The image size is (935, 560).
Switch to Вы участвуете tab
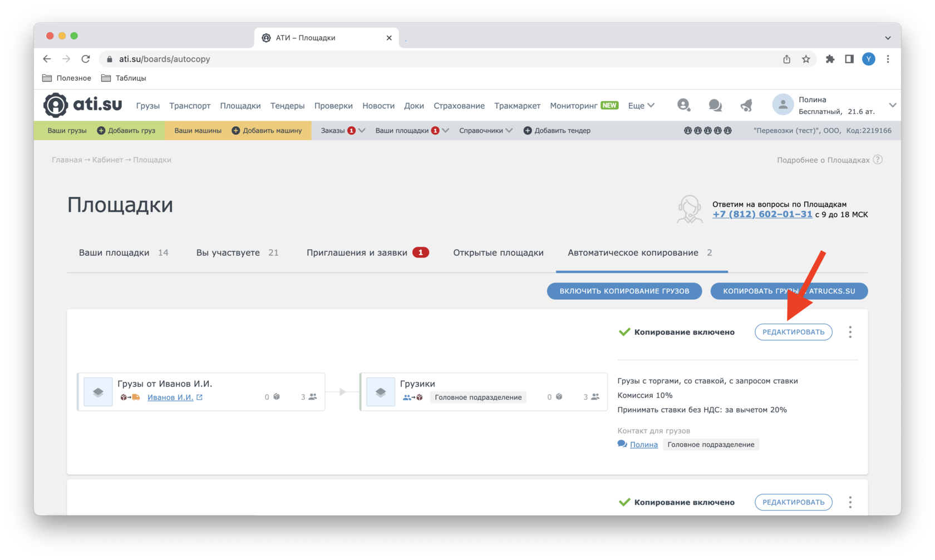[237, 252]
